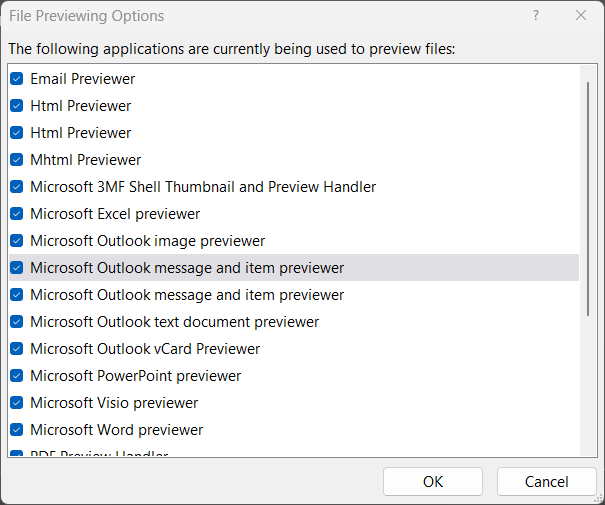The height and width of the screenshot is (505, 605).
Task: Select the 'Email Previewer' row label
Action: click(83, 79)
